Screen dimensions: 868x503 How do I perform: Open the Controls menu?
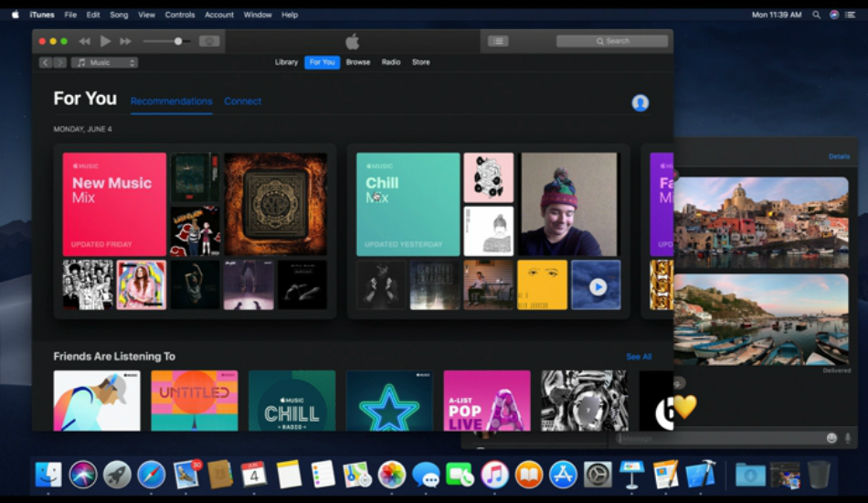coord(180,15)
